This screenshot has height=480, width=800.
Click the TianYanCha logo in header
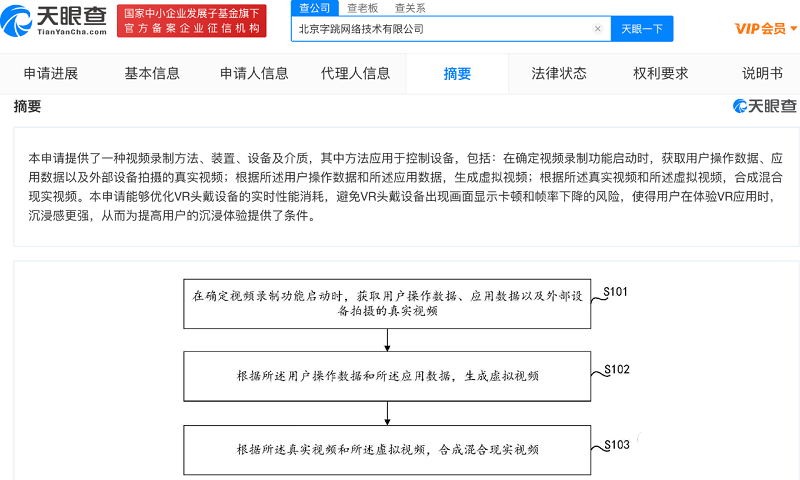point(57,20)
